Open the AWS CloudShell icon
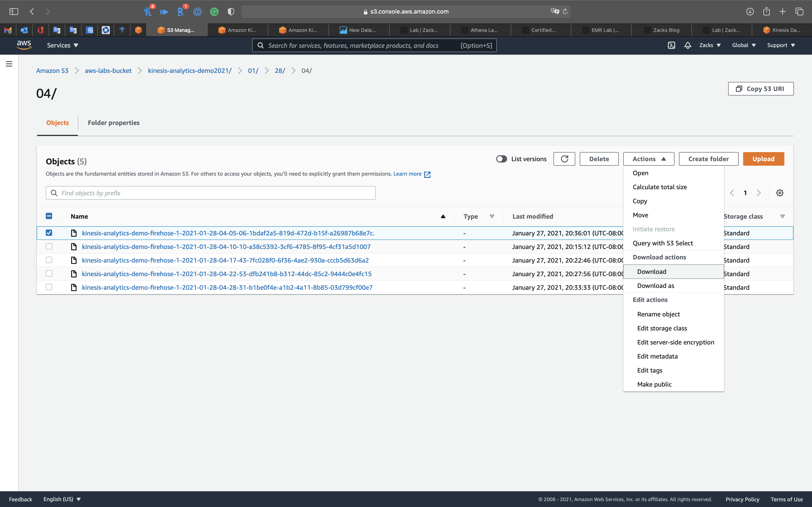 (671, 45)
